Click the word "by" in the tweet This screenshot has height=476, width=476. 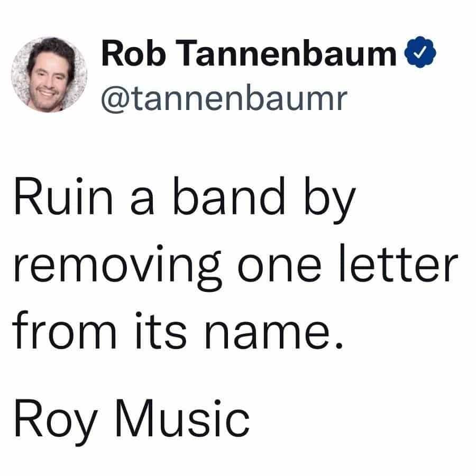tap(329, 200)
